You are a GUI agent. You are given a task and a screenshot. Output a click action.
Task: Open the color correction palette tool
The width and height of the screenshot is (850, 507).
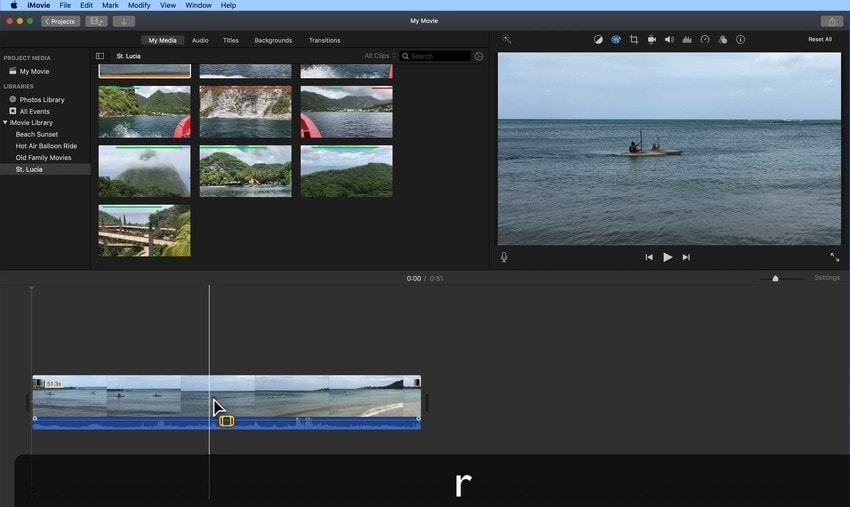616,40
